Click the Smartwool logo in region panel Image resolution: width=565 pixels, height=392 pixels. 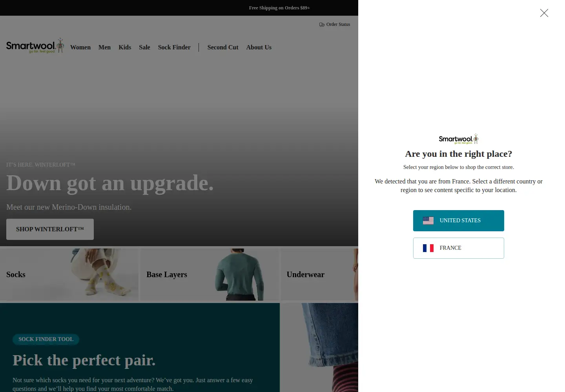(x=458, y=139)
